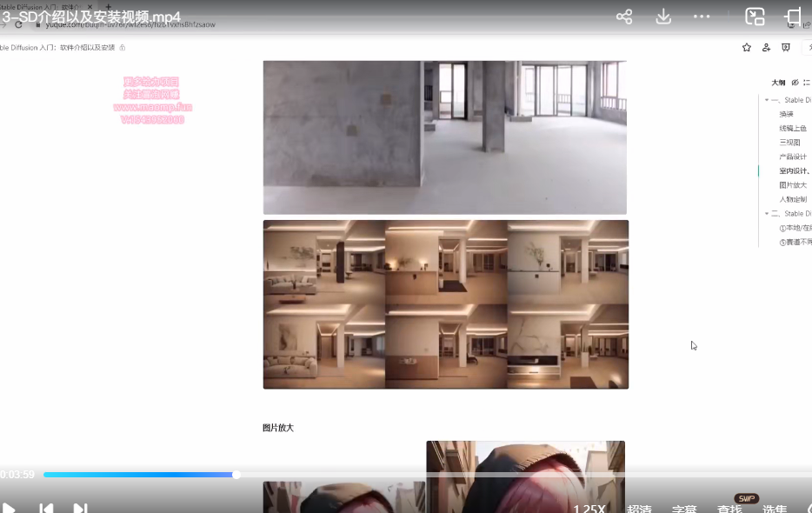Open the three-dot more options menu

[702, 17]
